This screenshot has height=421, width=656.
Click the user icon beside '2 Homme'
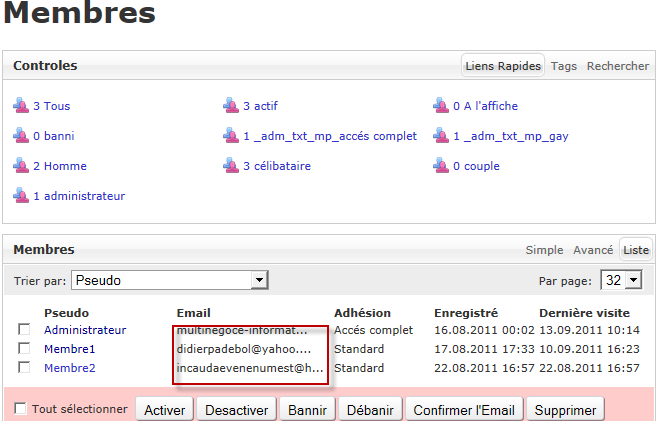point(21,166)
